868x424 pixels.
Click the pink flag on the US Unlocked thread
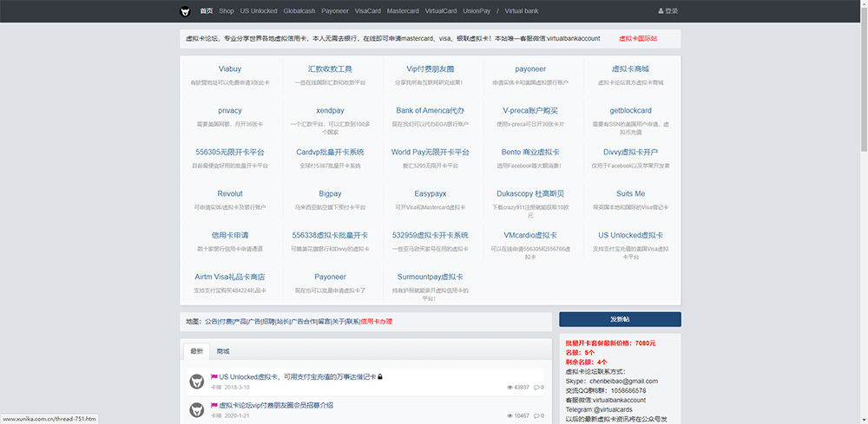pyautogui.click(x=214, y=376)
